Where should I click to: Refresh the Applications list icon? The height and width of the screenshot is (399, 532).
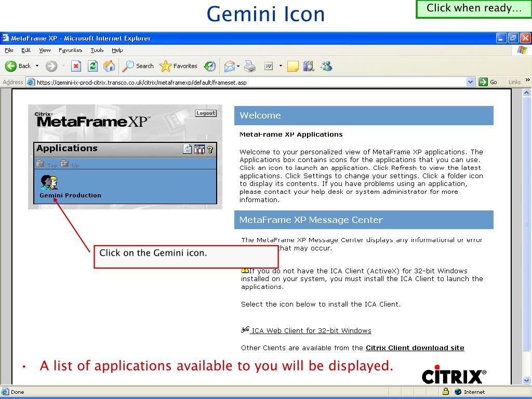[x=187, y=149]
